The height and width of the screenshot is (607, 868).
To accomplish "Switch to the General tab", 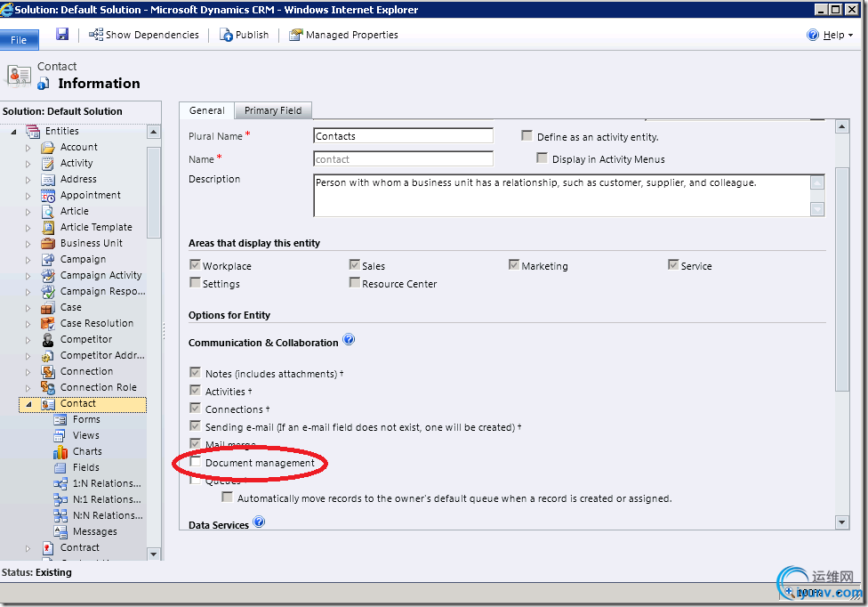I will click(206, 110).
